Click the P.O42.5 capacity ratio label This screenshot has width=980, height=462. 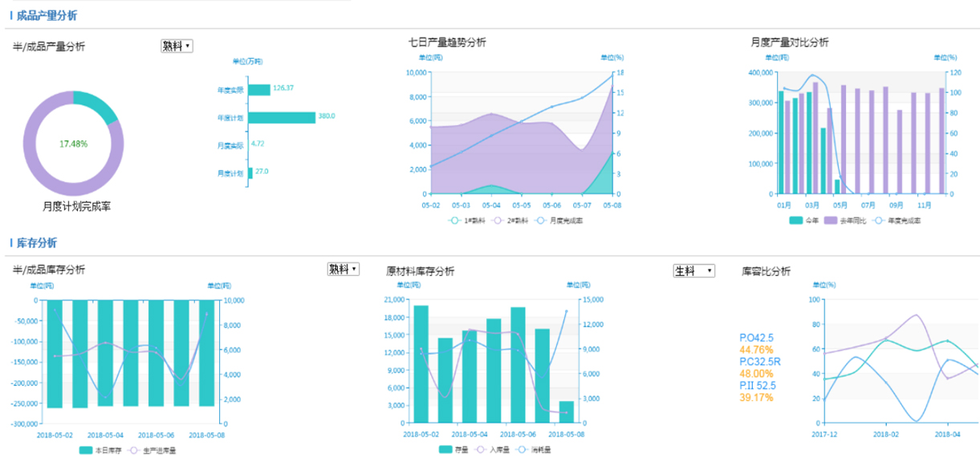756,338
